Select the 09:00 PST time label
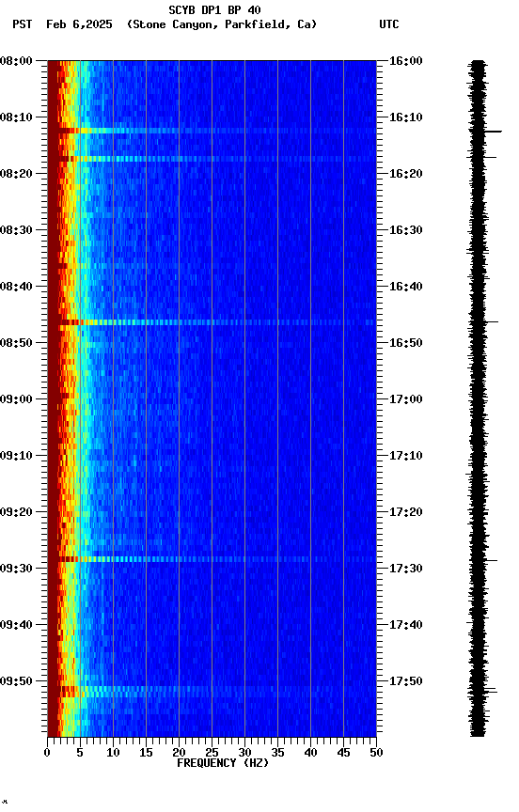 [x=16, y=399]
